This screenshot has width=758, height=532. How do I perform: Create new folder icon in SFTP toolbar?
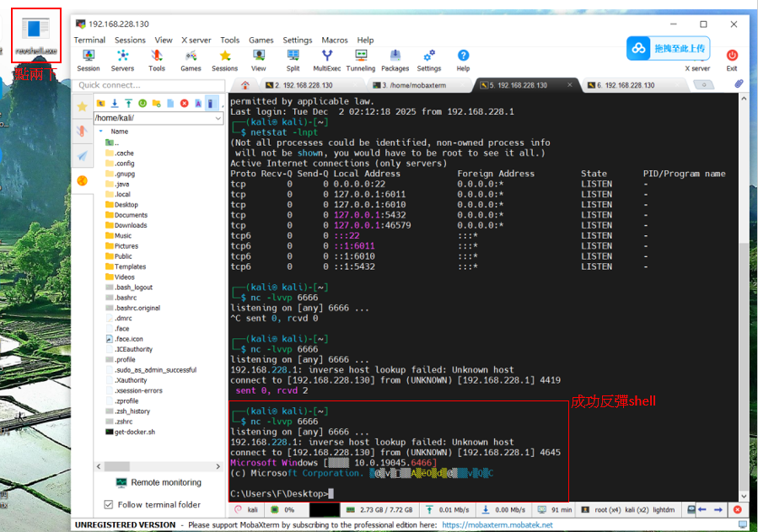156,103
